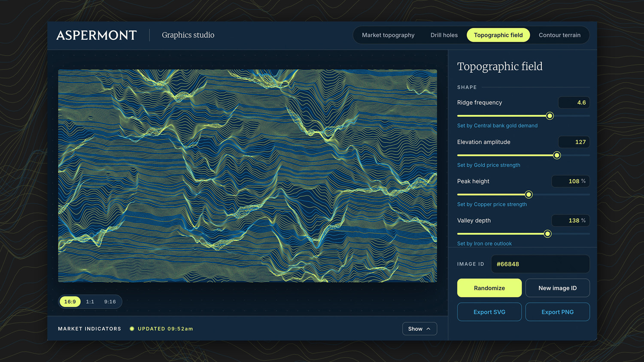Click the green market updated status dot

pos(132,329)
